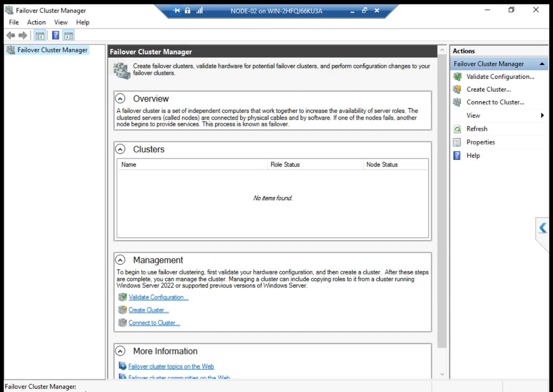Choose Create Cluster in Actions pane
This screenshot has width=553, height=392.
click(x=488, y=89)
